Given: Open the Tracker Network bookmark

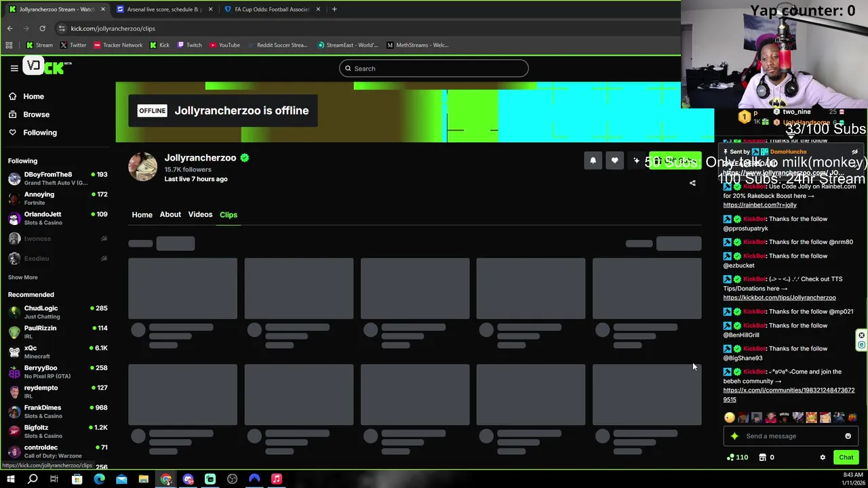Looking at the screenshot, I should [118, 45].
